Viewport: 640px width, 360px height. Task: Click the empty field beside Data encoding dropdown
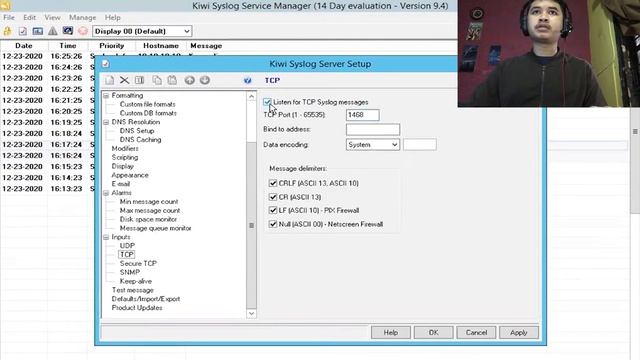tap(420, 144)
